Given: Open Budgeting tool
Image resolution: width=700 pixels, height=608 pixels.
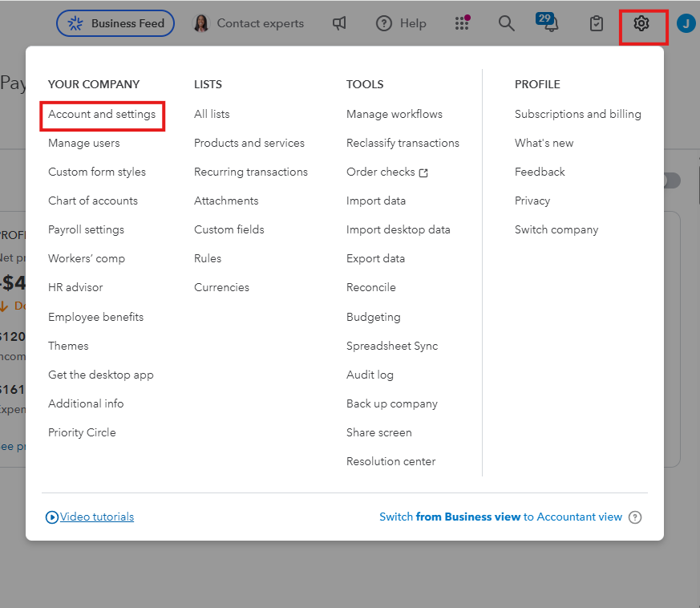Looking at the screenshot, I should [x=373, y=317].
